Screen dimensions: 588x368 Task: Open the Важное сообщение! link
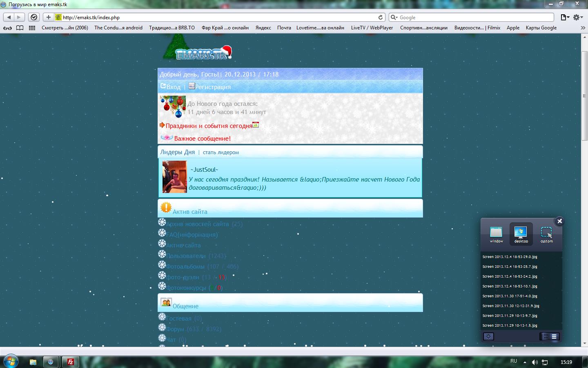coord(203,139)
